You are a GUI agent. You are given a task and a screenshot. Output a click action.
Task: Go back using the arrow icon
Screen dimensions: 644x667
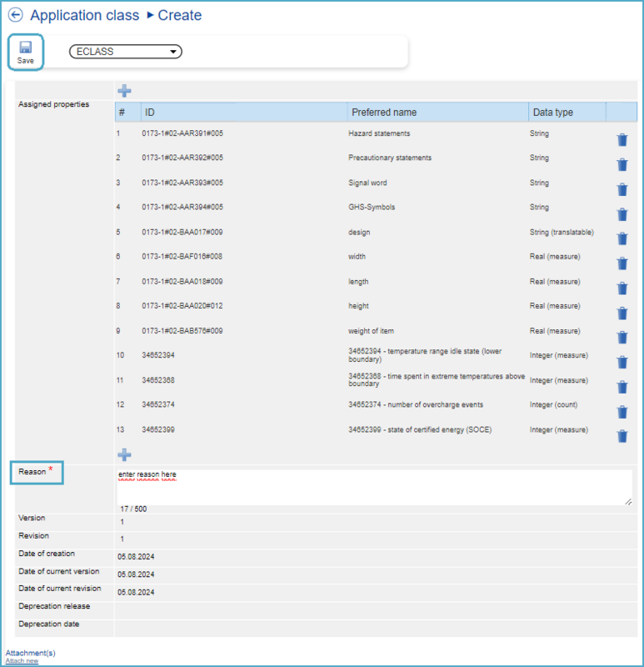15,15
